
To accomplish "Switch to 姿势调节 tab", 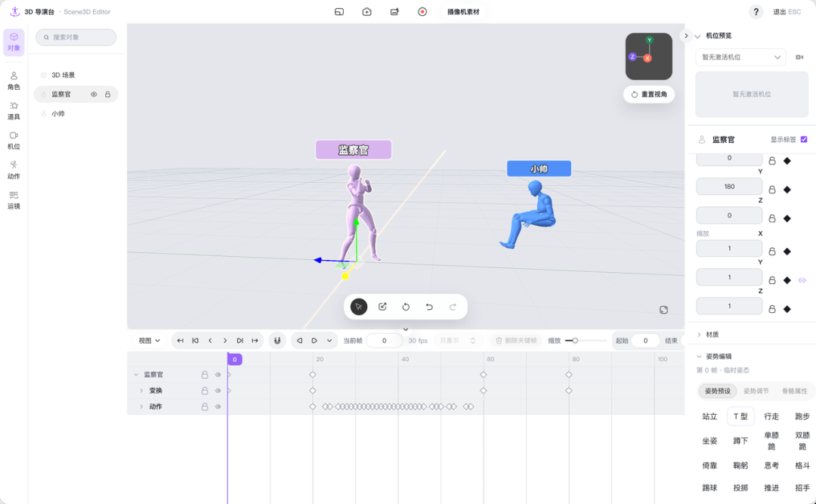I will click(756, 391).
